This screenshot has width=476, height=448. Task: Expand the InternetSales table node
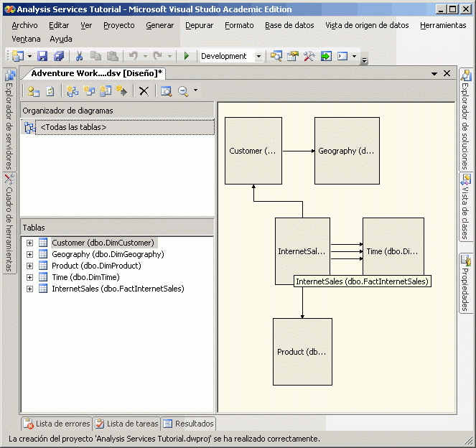tap(29, 289)
